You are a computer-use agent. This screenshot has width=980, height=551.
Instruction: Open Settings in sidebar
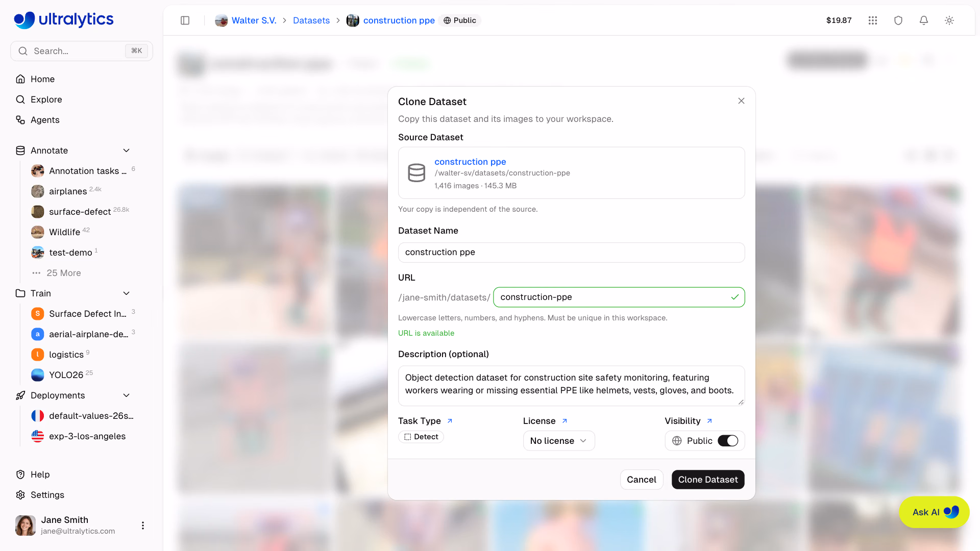pos(47,495)
